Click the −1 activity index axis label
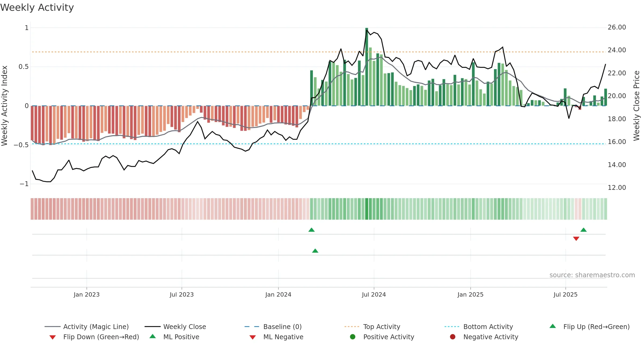 pyautogui.click(x=24, y=184)
